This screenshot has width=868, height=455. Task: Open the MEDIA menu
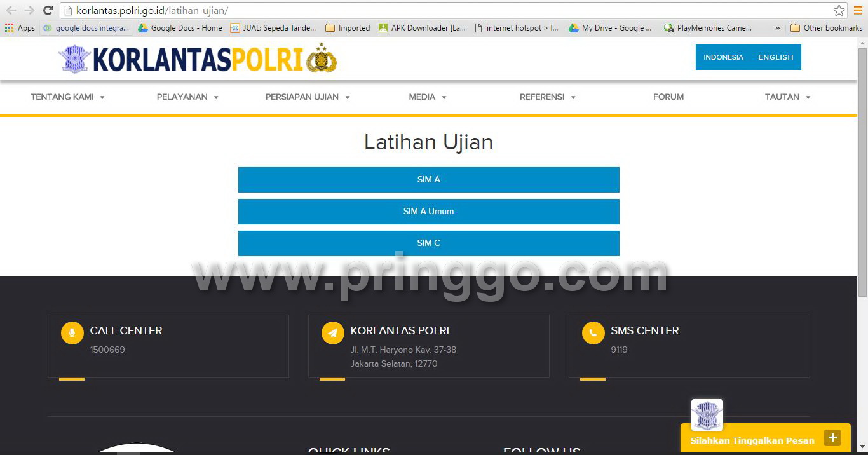click(x=422, y=97)
